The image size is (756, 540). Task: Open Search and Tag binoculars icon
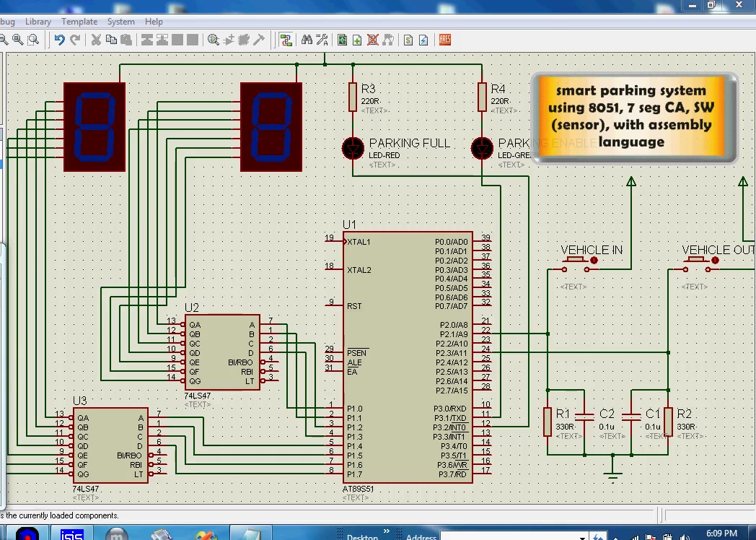(x=307, y=40)
